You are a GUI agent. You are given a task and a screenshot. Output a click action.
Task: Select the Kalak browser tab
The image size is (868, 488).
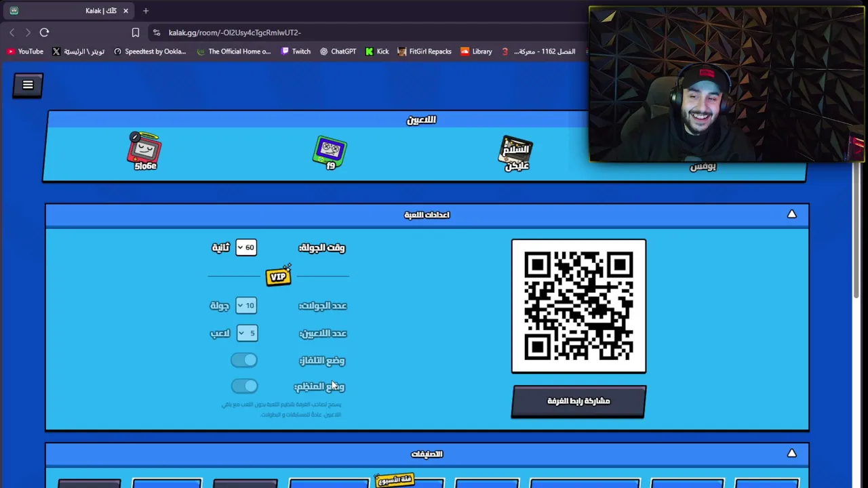(68, 11)
